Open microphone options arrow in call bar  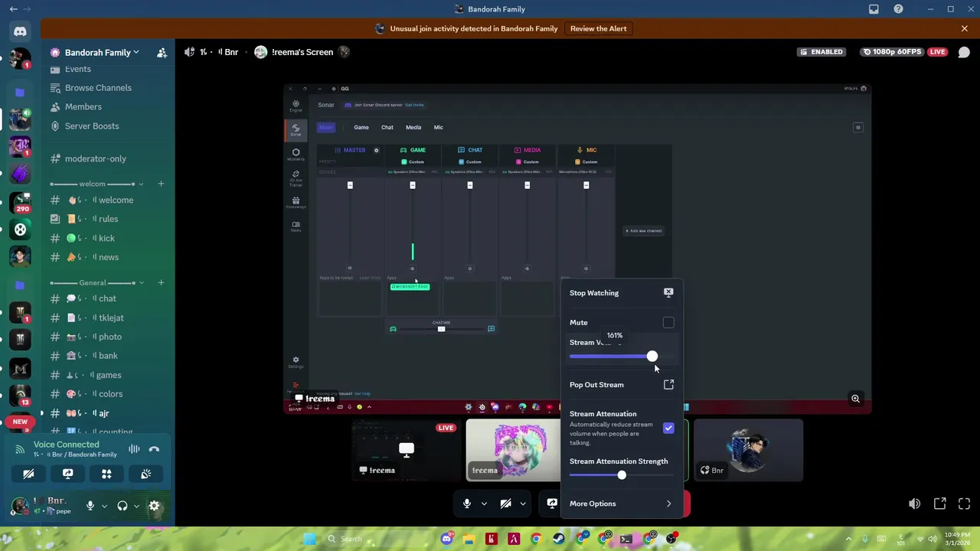(x=484, y=504)
